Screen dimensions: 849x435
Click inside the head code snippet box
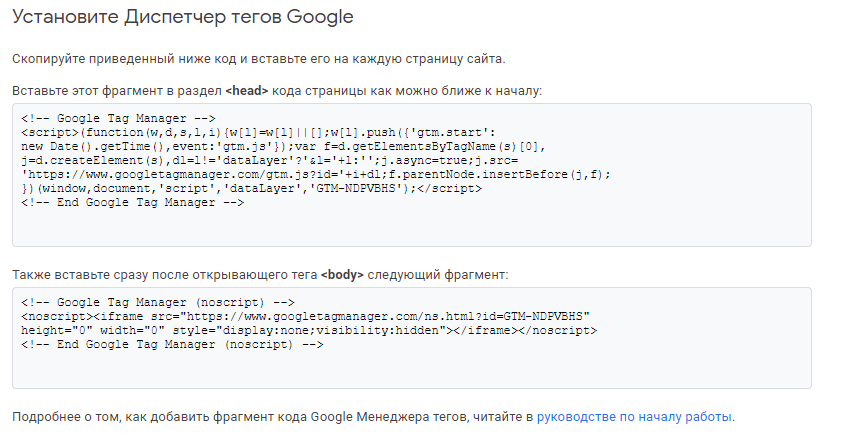(x=412, y=175)
